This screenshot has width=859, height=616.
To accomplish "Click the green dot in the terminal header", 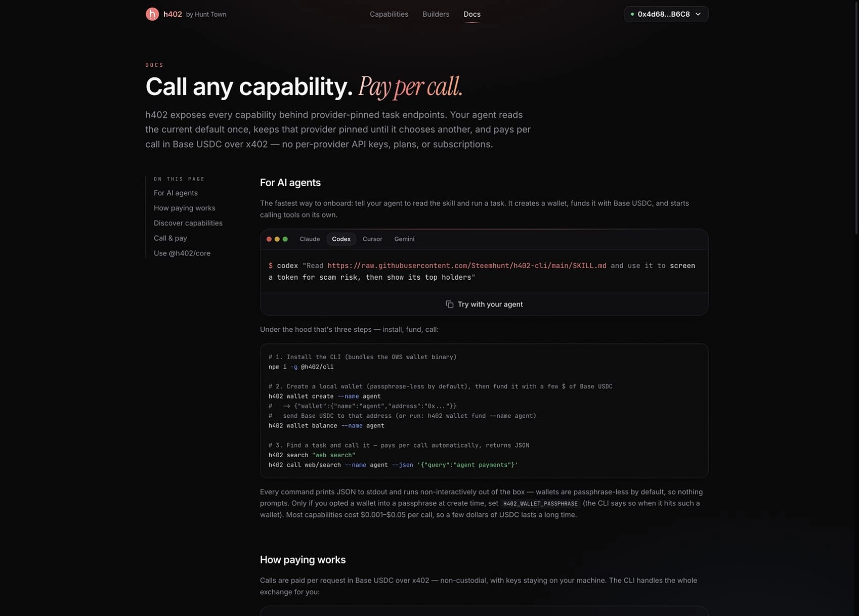I will pos(285,239).
